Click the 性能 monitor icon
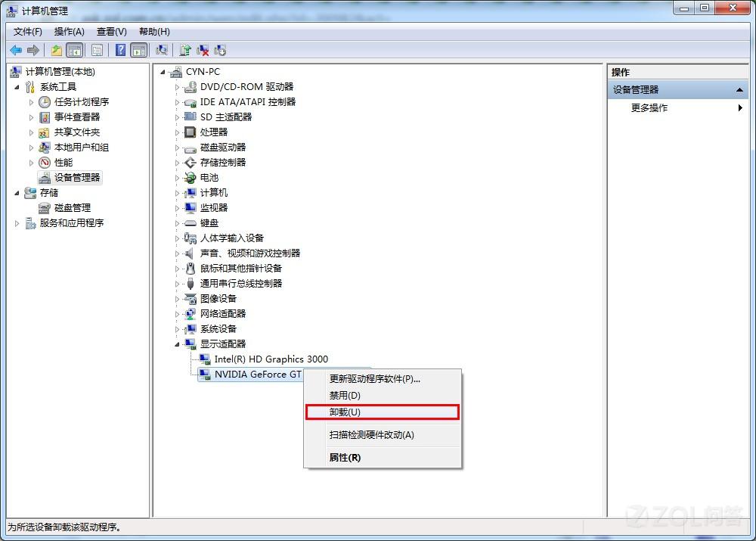The image size is (756, 541). [45, 163]
